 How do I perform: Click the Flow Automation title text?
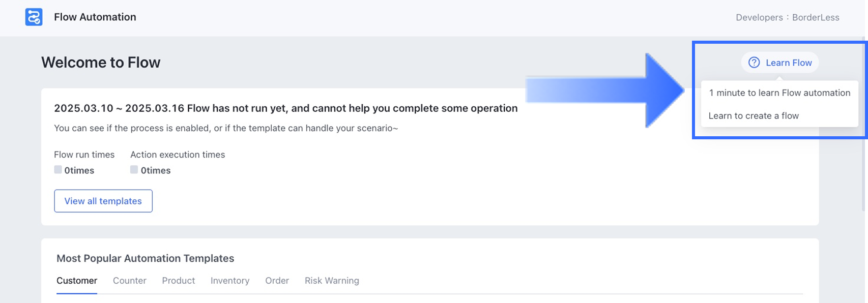tap(95, 17)
